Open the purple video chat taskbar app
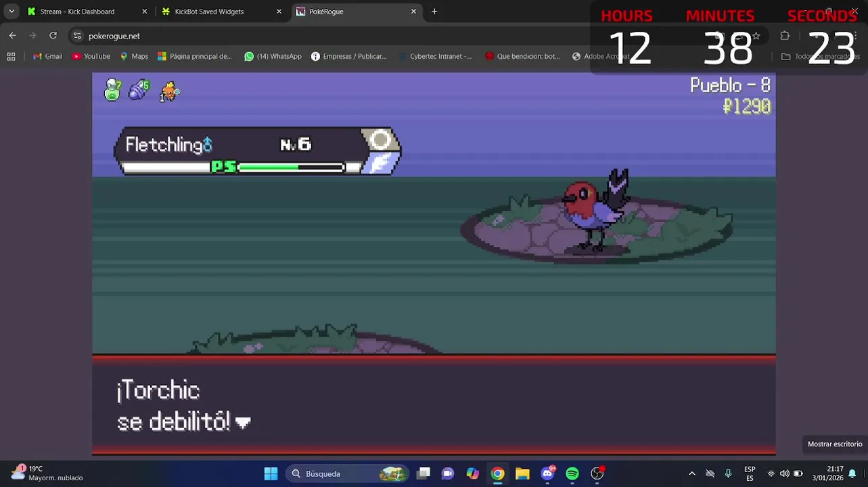This screenshot has width=868, height=487. pos(448,473)
